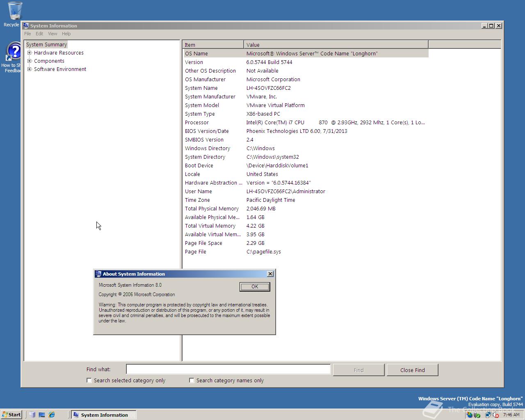The image size is (525, 420).
Task: Select the Time Zone row
Action: coord(306,200)
